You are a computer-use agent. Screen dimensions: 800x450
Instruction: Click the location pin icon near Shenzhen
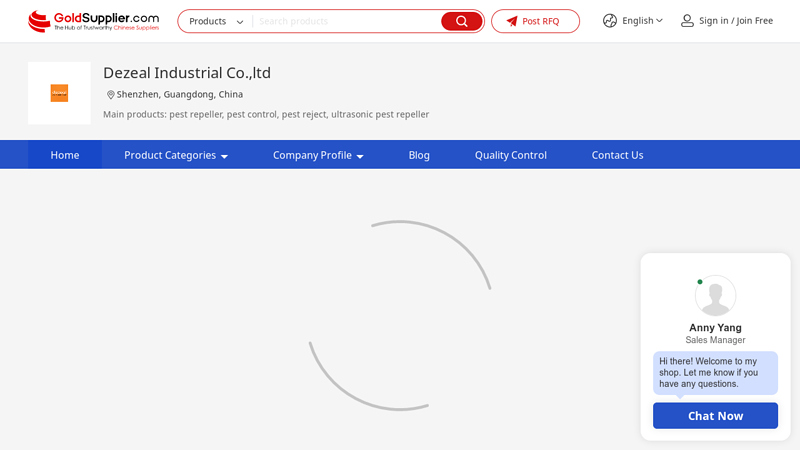click(x=110, y=94)
